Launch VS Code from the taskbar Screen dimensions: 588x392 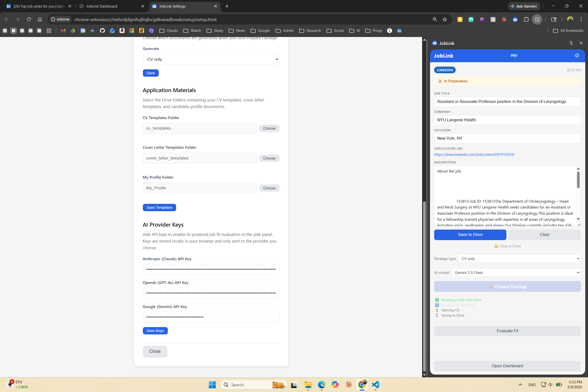click(375, 384)
